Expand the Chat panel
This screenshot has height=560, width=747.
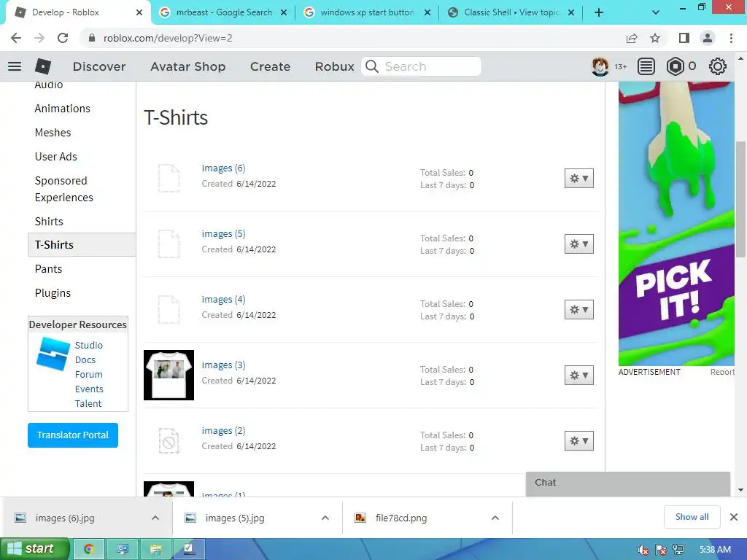point(628,483)
